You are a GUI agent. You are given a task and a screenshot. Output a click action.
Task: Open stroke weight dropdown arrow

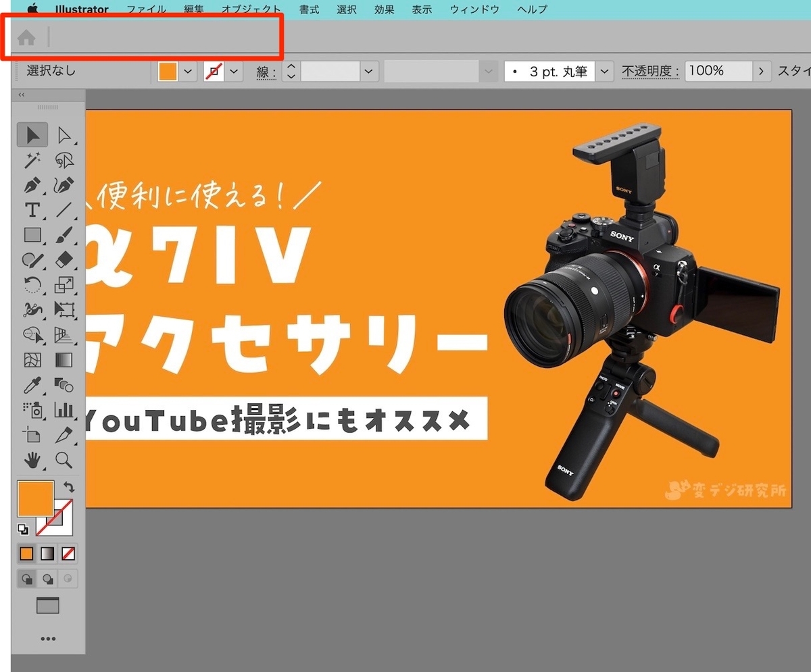pyautogui.click(x=369, y=71)
